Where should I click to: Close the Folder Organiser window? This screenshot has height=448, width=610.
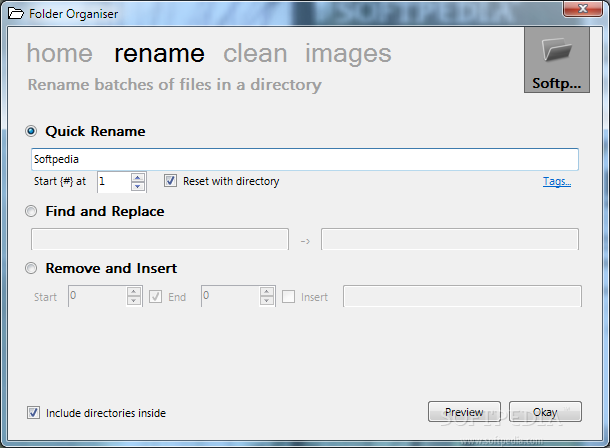coord(583,9)
